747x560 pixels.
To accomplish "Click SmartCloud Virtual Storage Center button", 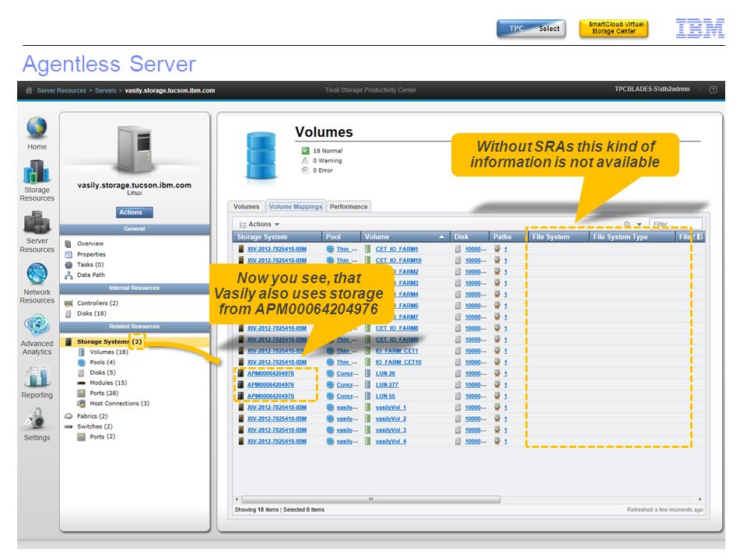I will click(x=614, y=29).
